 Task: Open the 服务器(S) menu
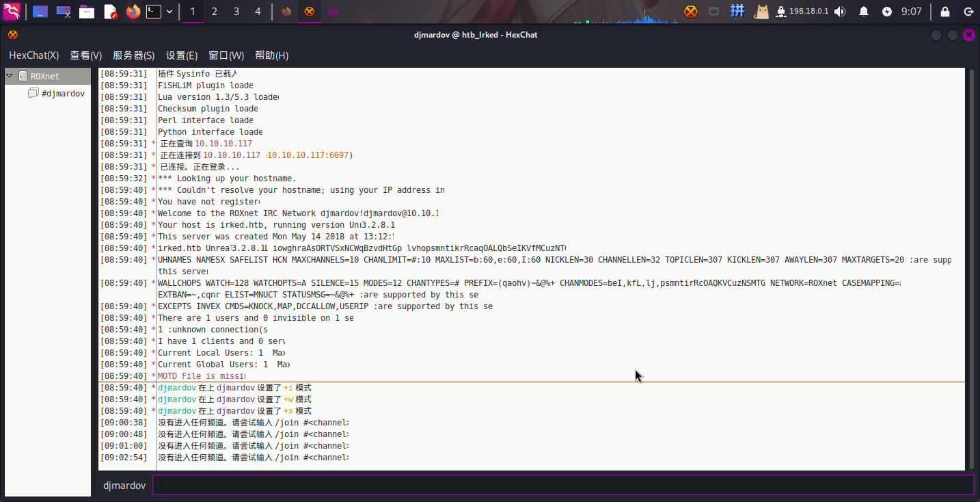point(134,55)
